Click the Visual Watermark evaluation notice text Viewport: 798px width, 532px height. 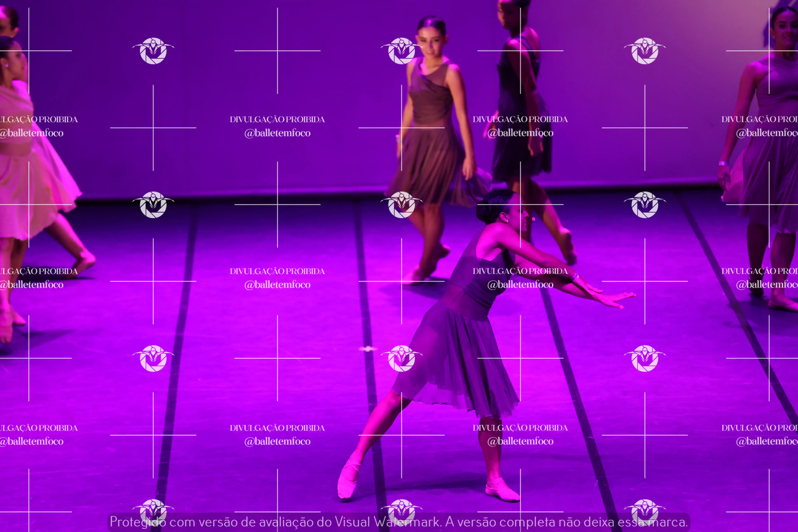399,522
